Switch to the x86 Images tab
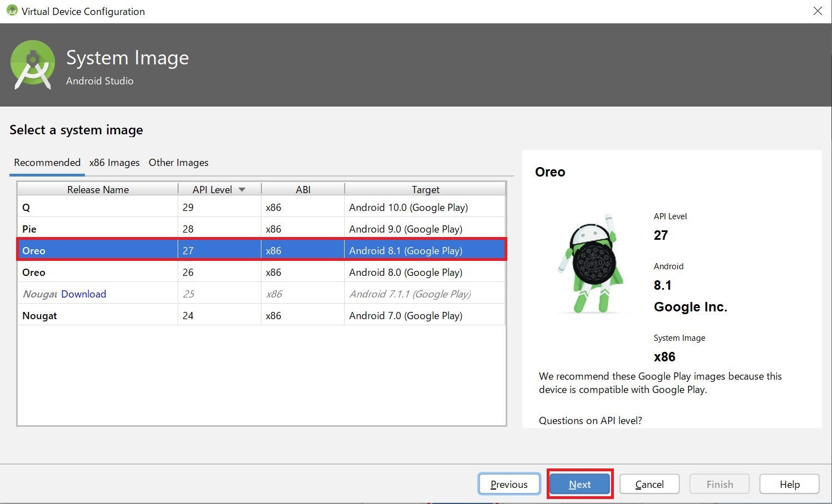 114,163
